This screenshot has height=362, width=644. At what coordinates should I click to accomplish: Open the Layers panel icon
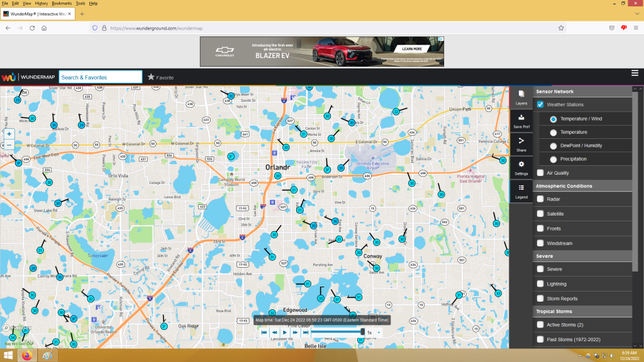[x=521, y=97]
